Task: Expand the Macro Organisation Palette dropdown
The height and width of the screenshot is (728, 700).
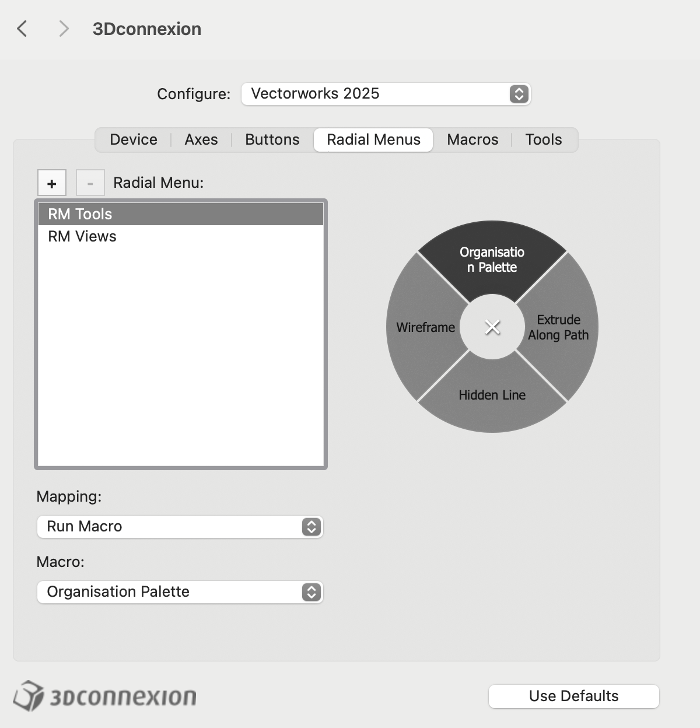Action: click(x=180, y=592)
